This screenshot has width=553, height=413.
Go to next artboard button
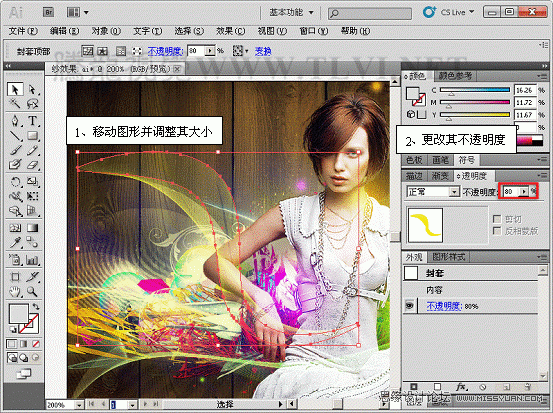(145, 404)
